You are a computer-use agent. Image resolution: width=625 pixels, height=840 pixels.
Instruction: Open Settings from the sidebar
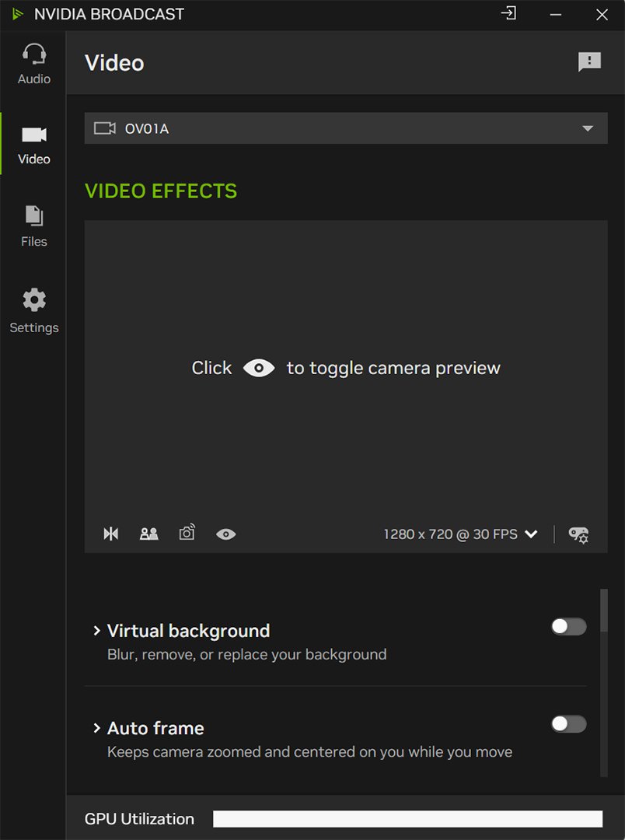click(x=33, y=310)
